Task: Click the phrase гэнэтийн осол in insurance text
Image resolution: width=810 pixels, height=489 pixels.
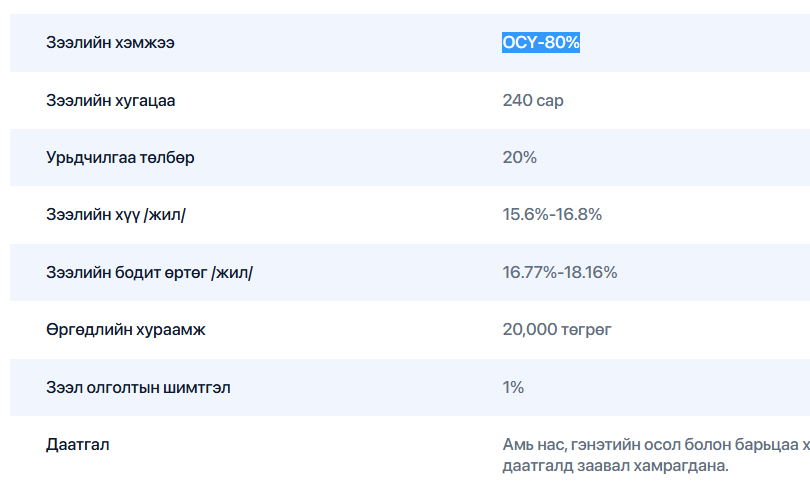Action: 622,444
